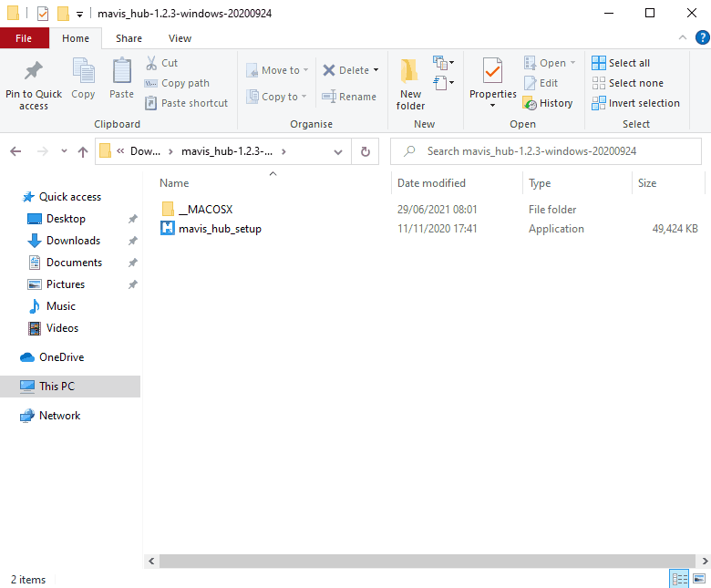Switch to the Share ribbon tab
This screenshot has width=711, height=588.
[x=129, y=38]
